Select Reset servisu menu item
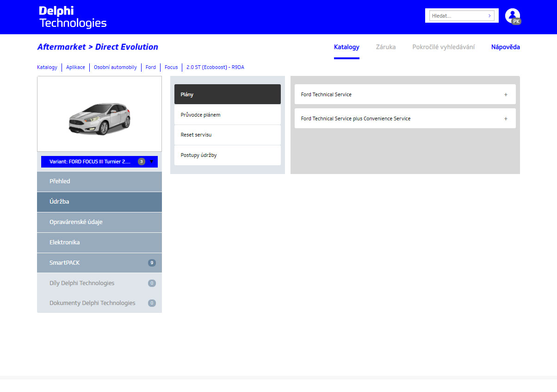This screenshot has width=557, height=392. (x=228, y=135)
